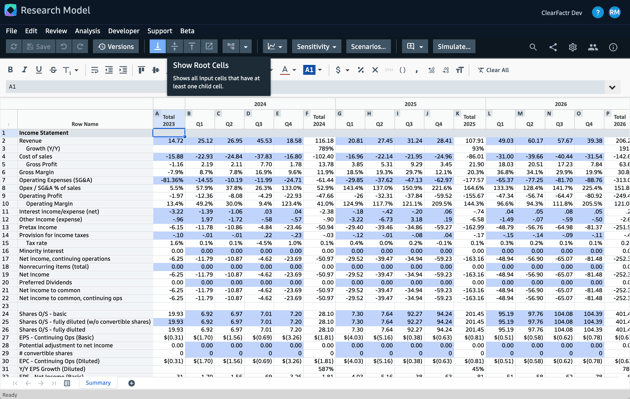Click the refresh icon beside Save

point(14,47)
